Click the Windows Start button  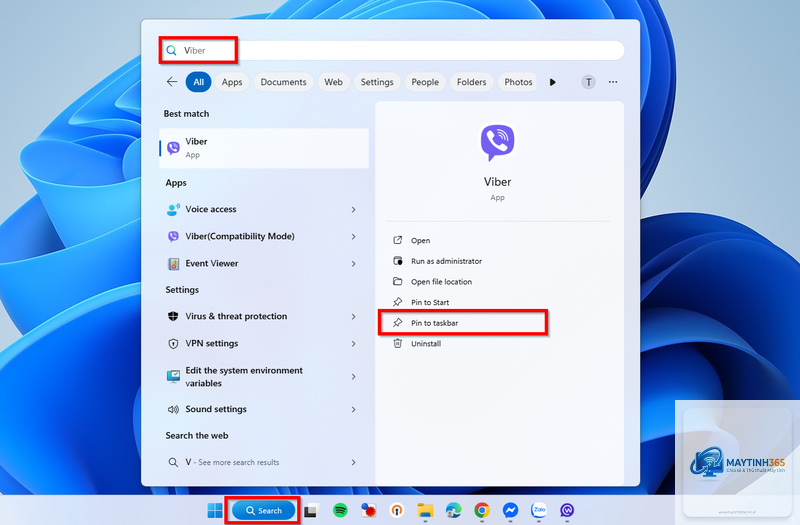coord(215,510)
